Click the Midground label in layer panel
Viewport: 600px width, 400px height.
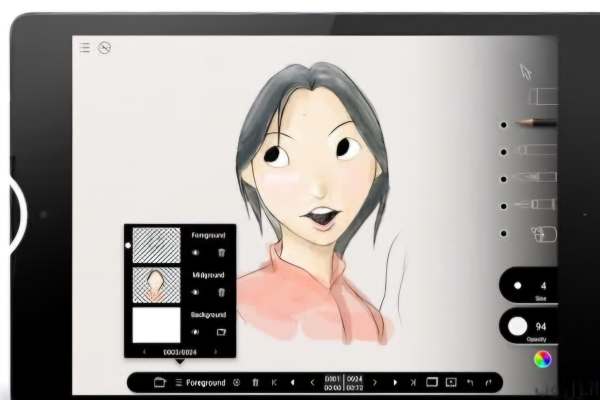click(x=208, y=275)
